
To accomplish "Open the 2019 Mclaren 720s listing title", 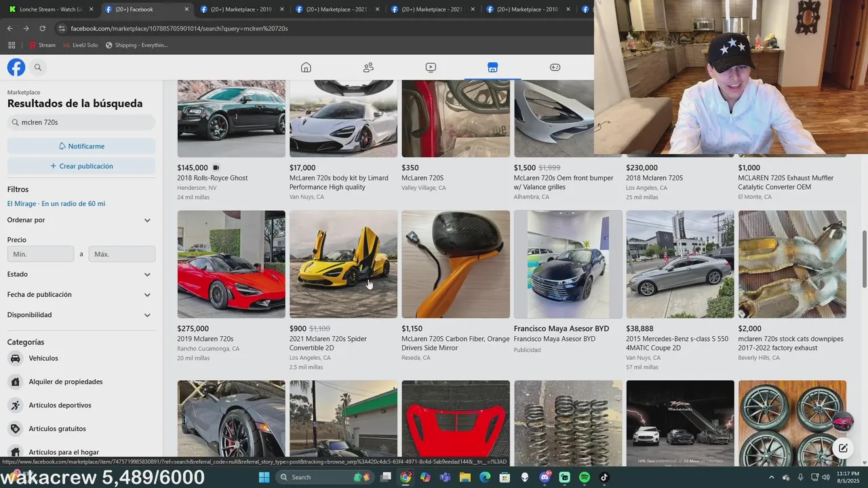I will 205,339.
